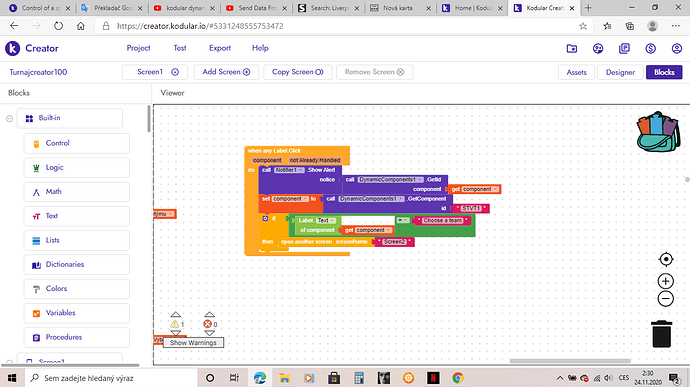Screen dimensions: 690x387
Task: Open the account profile icon in header
Action: pos(677,48)
